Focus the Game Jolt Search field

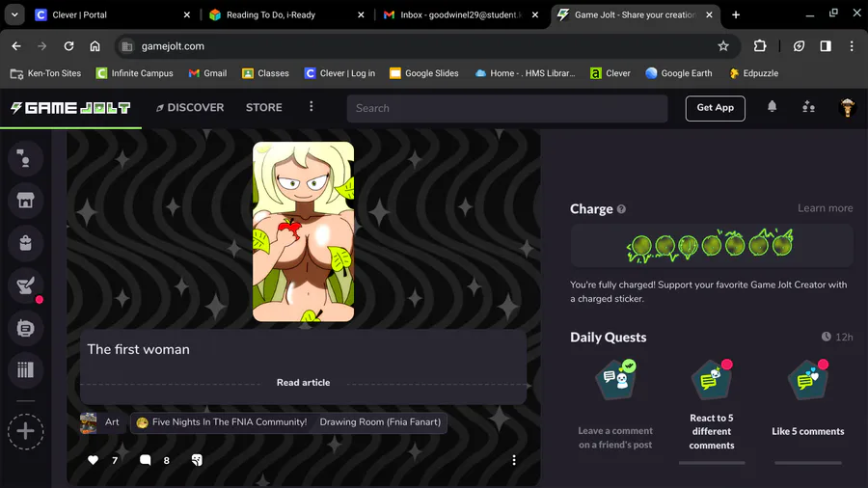coord(507,108)
